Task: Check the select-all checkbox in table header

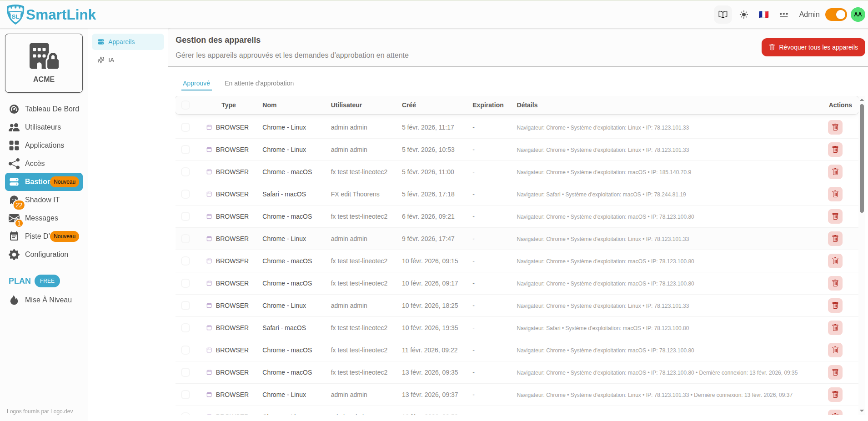Action: click(186, 105)
